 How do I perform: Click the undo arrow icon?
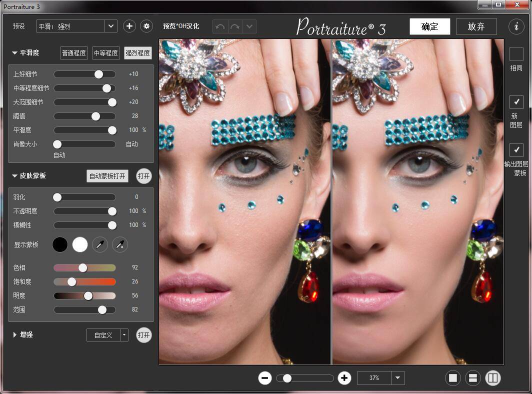220,26
